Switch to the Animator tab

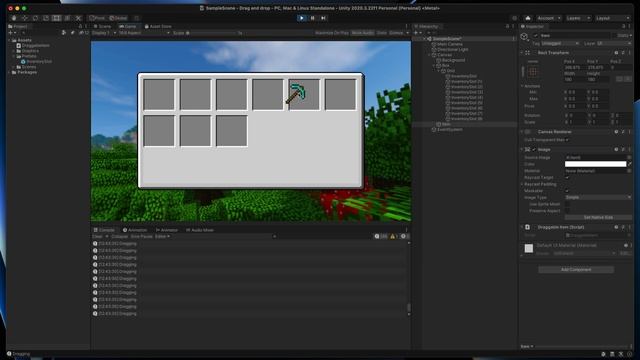(167, 230)
